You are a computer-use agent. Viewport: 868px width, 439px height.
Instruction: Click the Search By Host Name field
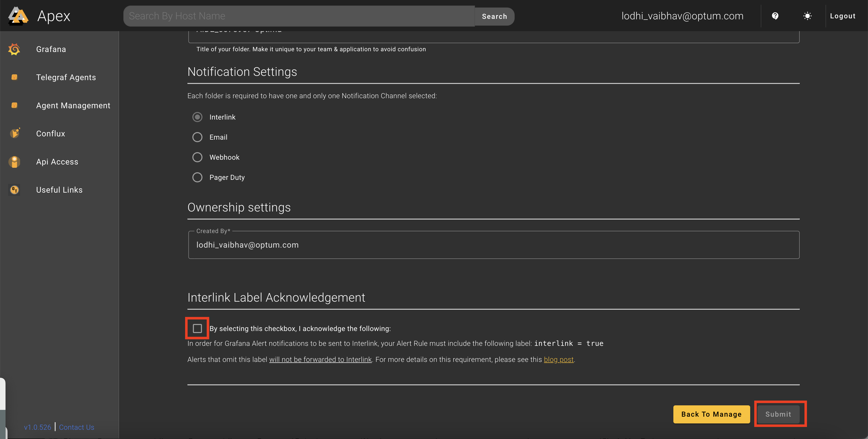tap(299, 16)
